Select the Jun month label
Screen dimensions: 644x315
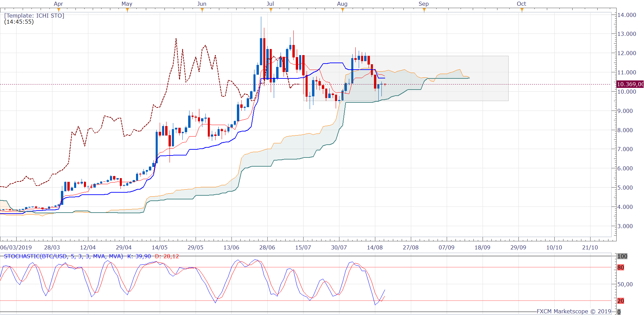[x=202, y=4]
